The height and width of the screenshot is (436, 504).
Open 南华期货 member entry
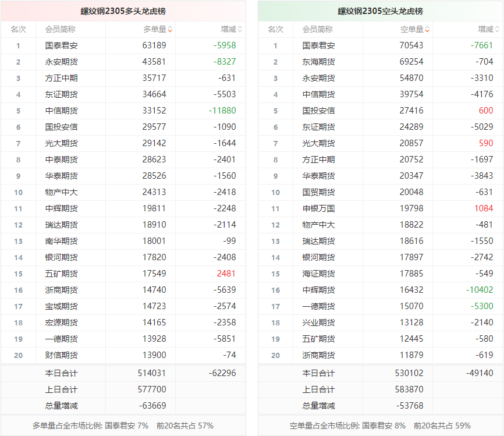point(61,241)
